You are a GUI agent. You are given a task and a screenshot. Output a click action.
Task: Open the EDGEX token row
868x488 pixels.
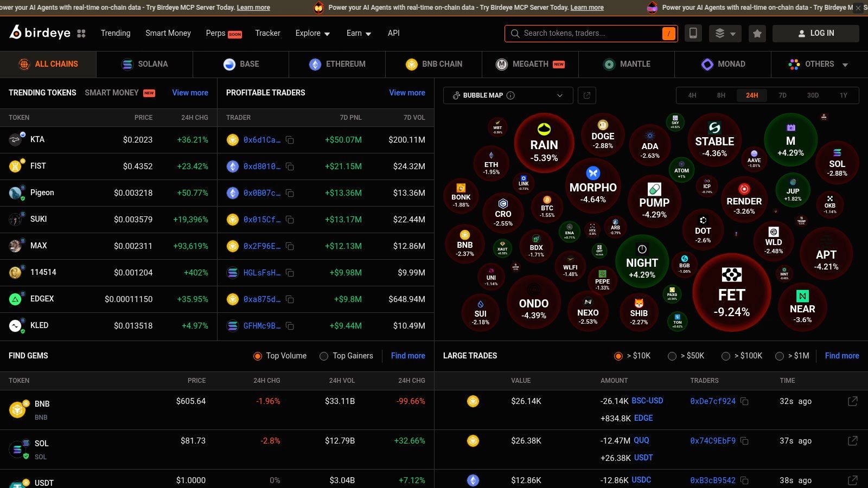coord(108,299)
